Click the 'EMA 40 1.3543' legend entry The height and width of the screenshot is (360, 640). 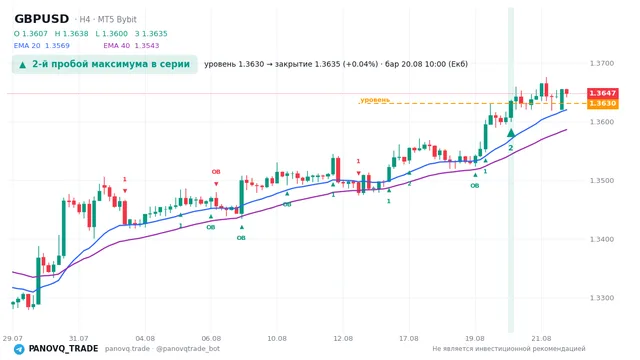tap(131, 46)
